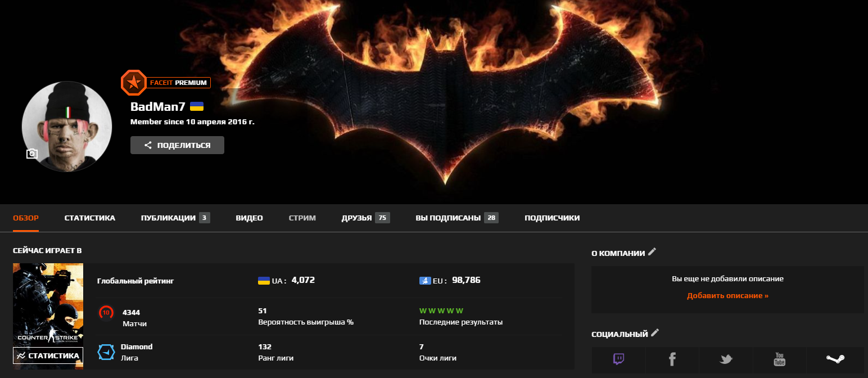The image size is (868, 378).
Task: Open the Статистика tab
Action: pyautogui.click(x=90, y=218)
